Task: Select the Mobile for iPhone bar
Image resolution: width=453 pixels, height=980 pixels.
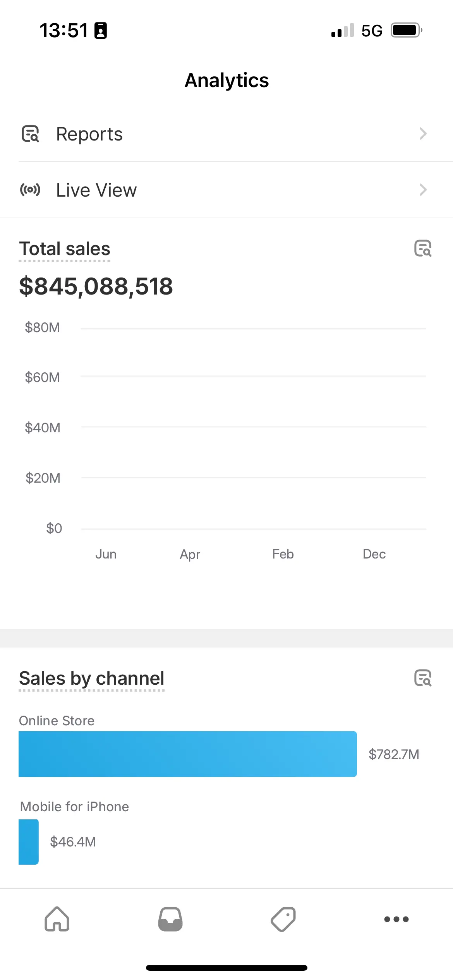Action: [29, 841]
